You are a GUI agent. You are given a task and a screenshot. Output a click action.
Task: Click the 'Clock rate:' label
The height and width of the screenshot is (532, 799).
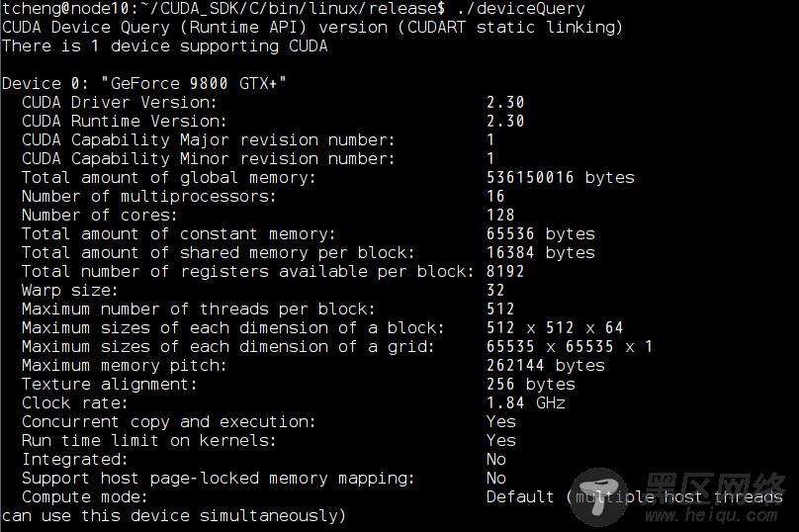point(75,403)
